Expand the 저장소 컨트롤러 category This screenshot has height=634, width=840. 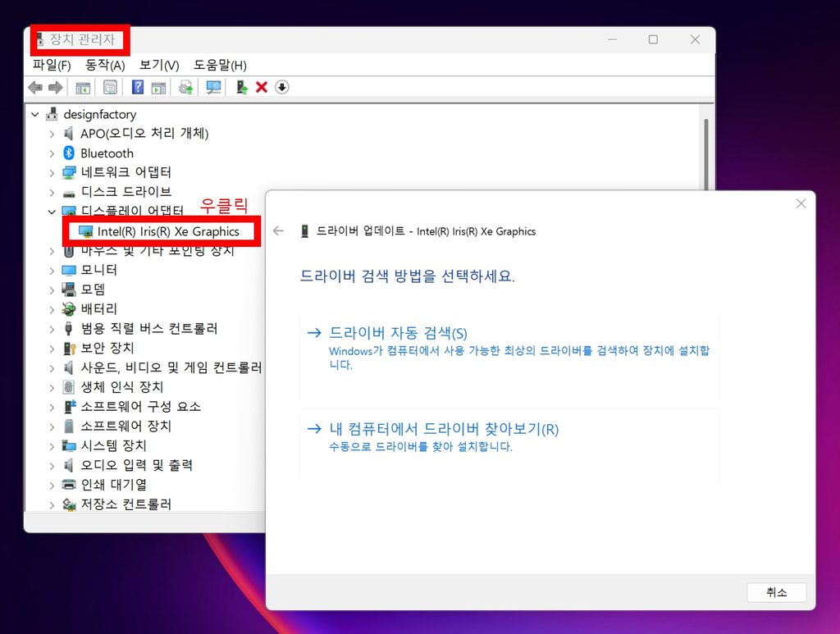tap(52, 504)
